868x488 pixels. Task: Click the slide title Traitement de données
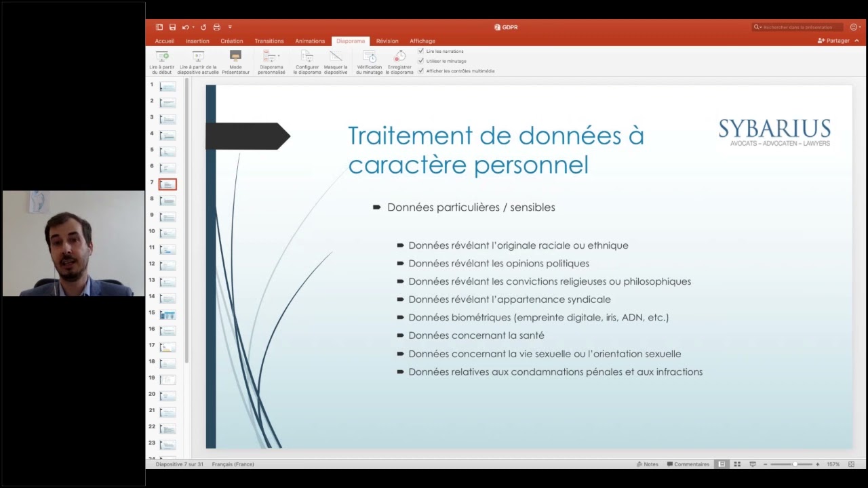click(496, 150)
